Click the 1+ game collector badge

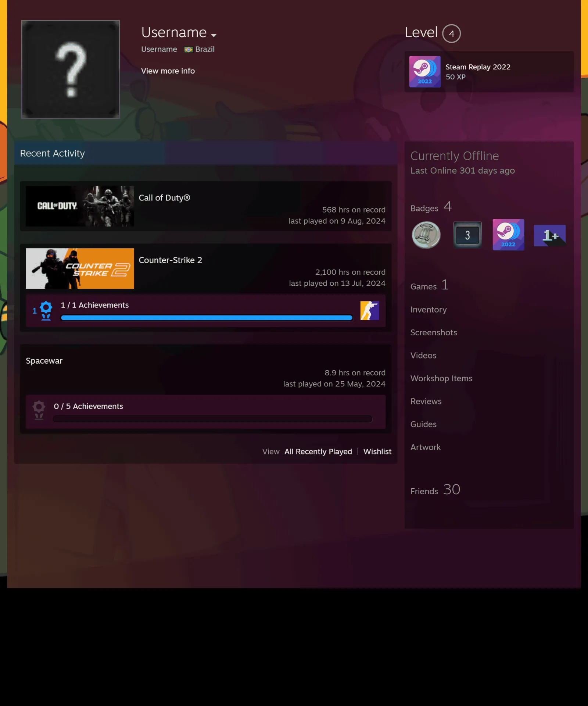click(550, 235)
